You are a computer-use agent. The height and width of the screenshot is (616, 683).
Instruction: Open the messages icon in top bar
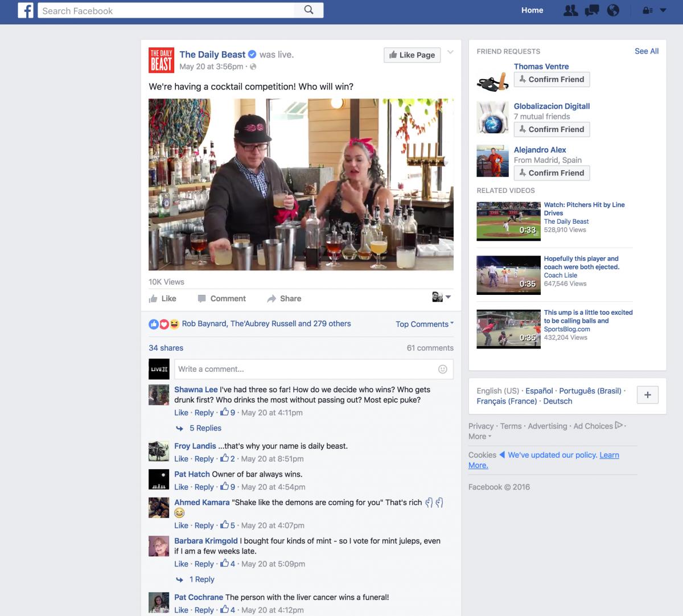[x=592, y=10]
